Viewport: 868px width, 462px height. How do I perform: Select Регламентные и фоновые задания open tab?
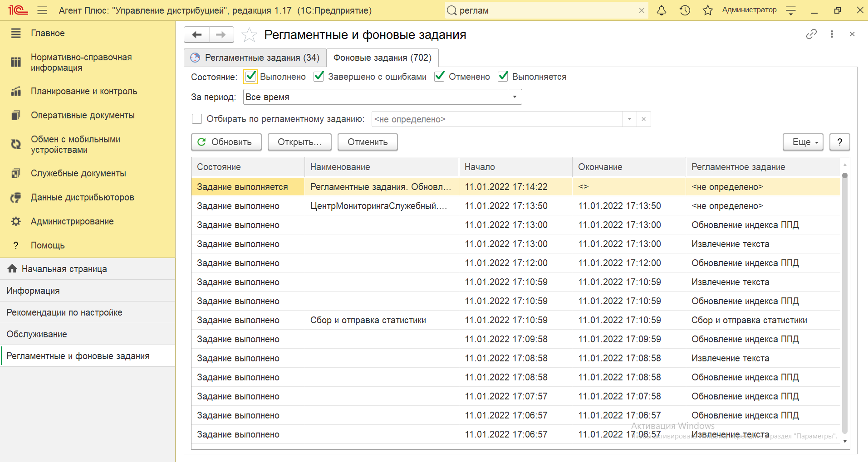[x=88, y=356]
